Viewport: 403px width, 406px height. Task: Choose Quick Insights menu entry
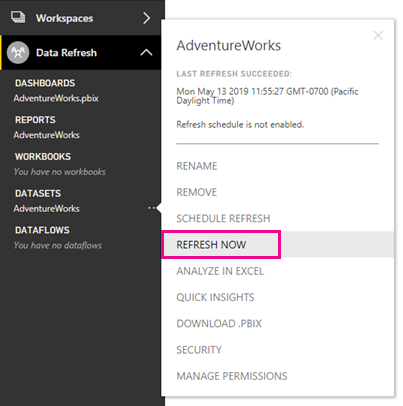(215, 297)
